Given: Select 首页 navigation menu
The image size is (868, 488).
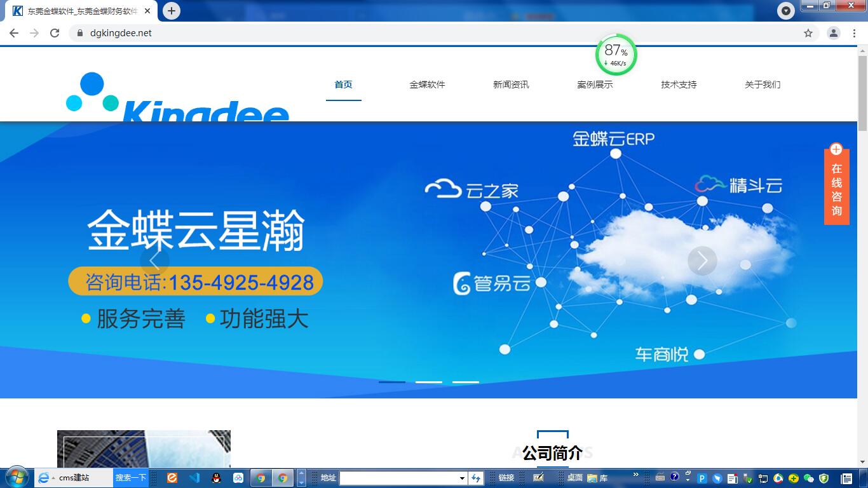Looking at the screenshot, I should tap(344, 85).
